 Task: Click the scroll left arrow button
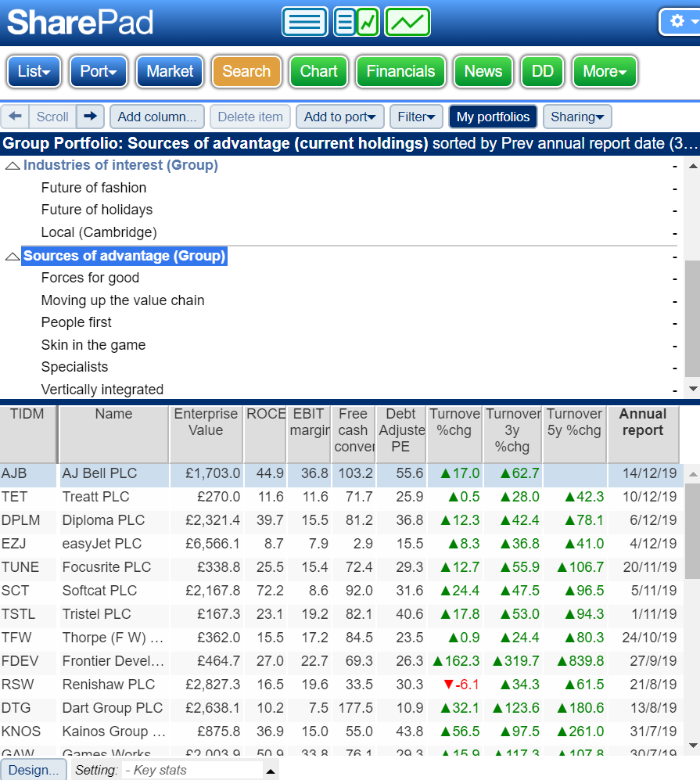point(16,117)
